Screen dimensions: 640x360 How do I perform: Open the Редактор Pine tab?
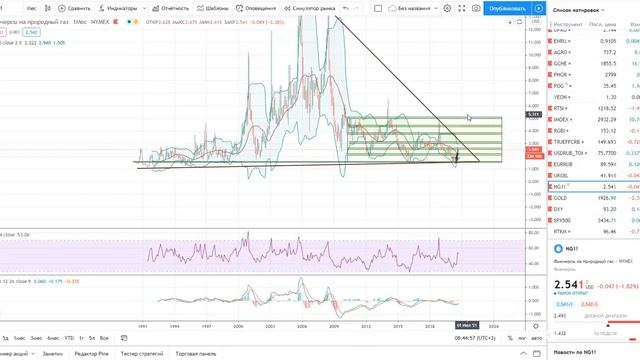(x=91, y=354)
